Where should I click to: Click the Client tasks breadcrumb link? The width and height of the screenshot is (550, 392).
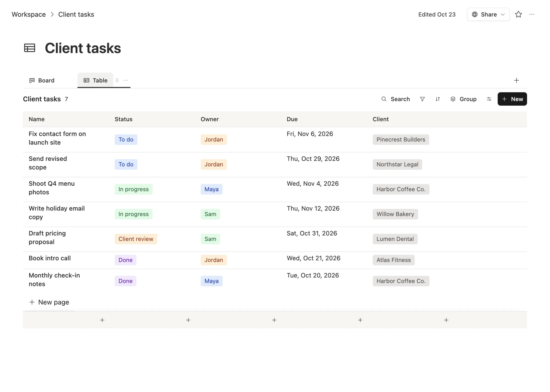pos(76,14)
